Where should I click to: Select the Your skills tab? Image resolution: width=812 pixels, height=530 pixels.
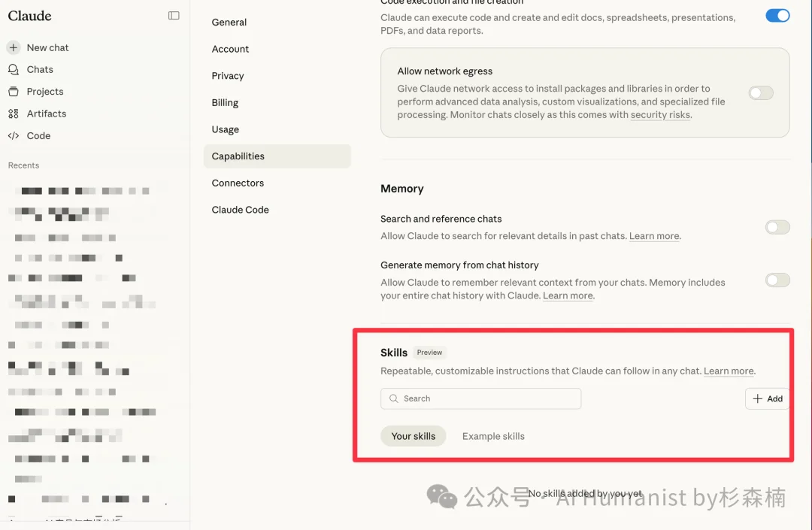pyautogui.click(x=413, y=436)
